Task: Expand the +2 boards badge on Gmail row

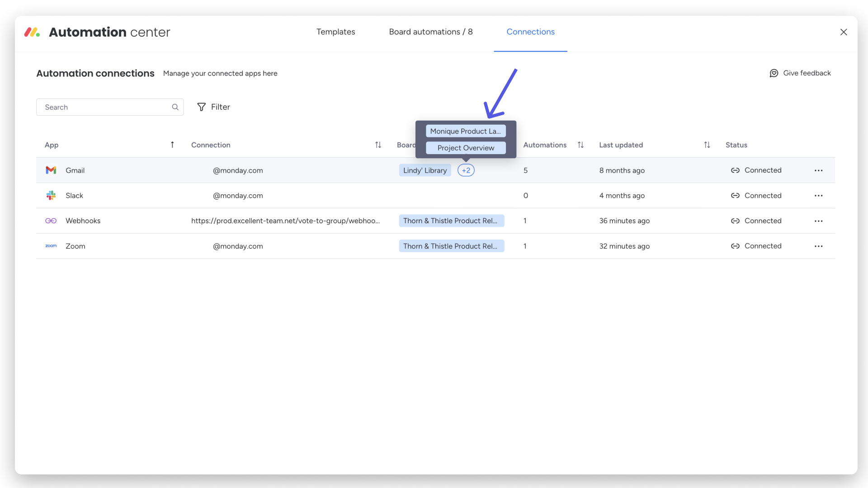Action: [x=466, y=170]
